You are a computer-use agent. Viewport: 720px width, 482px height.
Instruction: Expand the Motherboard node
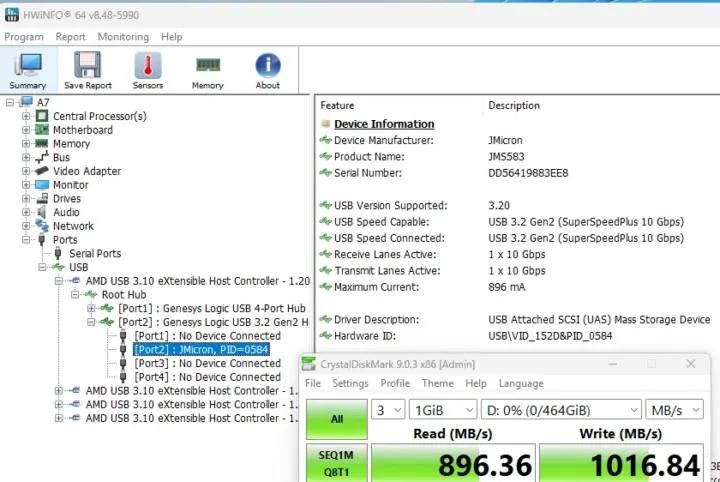[26, 130]
